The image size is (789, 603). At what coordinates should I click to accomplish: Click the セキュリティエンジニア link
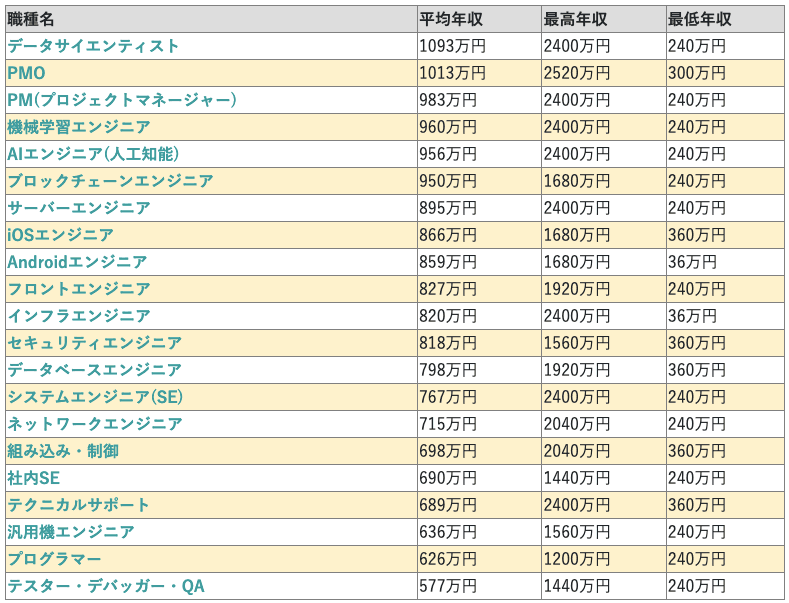tap(94, 343)
